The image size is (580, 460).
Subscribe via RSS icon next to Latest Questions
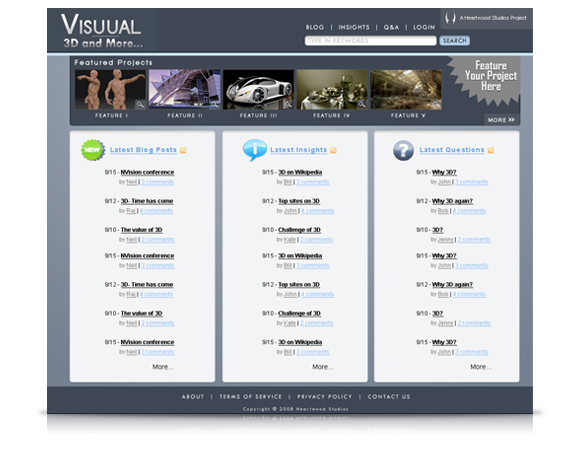491,150
